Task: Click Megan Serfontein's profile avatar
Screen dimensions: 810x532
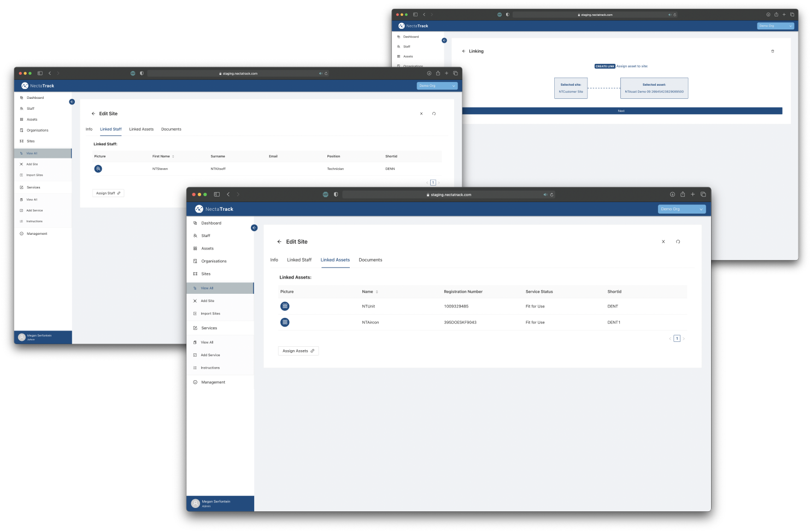Action: [x=196, y=503]
